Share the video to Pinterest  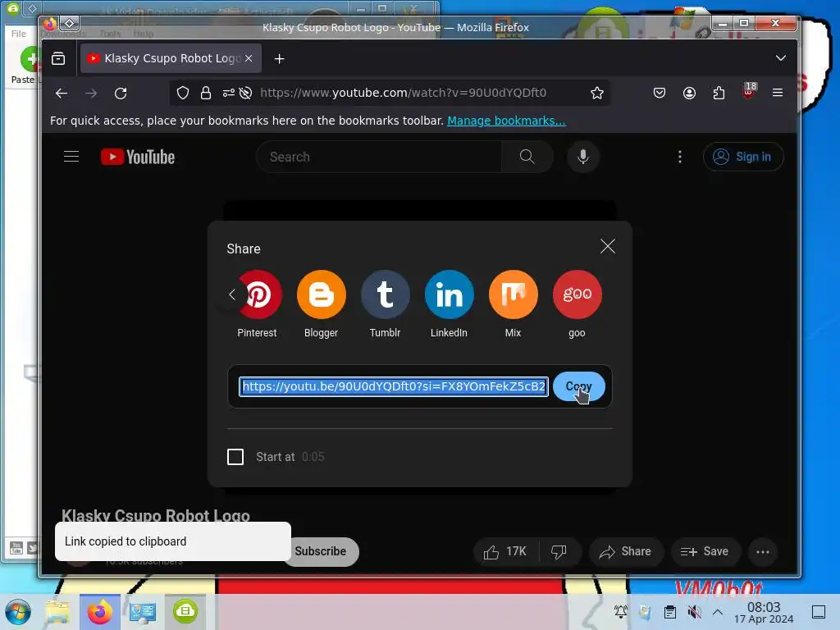coord(258,294)
